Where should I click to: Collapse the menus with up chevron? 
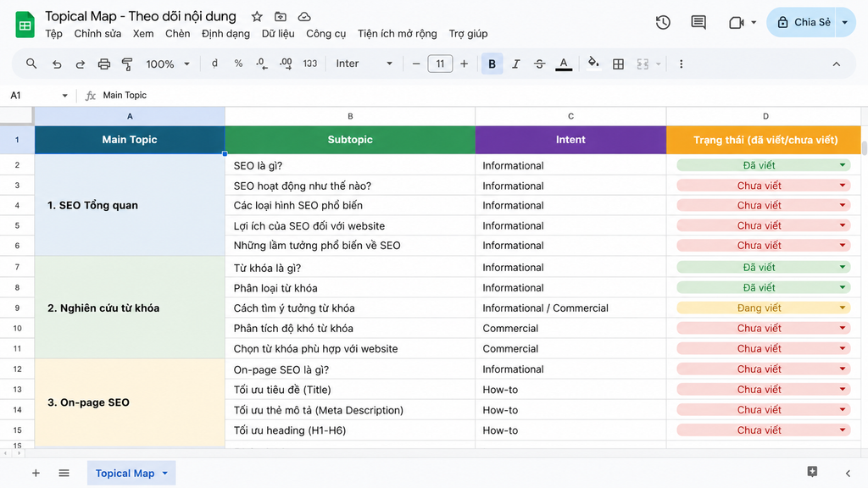point(837,64)
